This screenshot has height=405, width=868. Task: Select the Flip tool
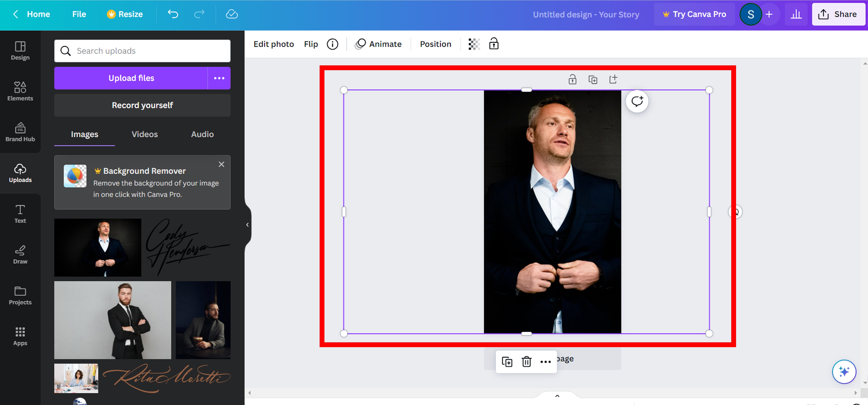click(x=311, y=44)
